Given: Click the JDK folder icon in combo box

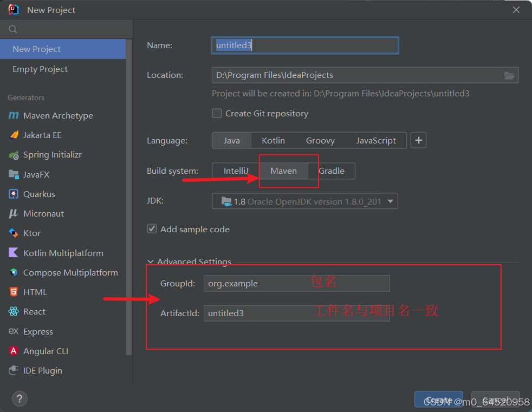Looking at the screenshot, I should pos(226,201).
